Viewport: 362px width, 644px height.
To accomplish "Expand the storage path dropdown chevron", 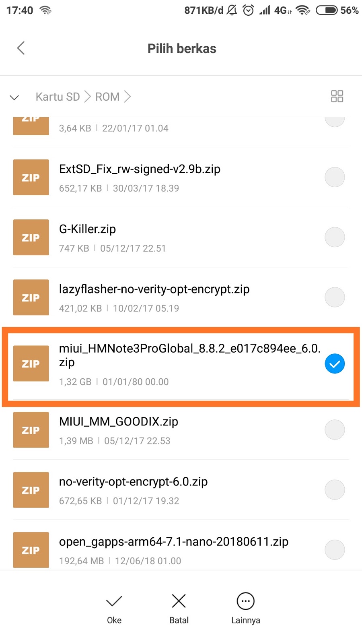I will [x=14, y=97].
